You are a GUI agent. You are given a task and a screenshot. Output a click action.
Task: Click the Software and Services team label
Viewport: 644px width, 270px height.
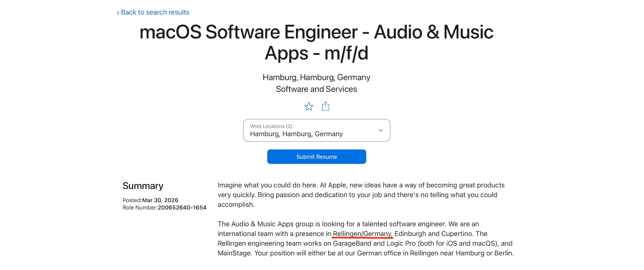[317, 89]
